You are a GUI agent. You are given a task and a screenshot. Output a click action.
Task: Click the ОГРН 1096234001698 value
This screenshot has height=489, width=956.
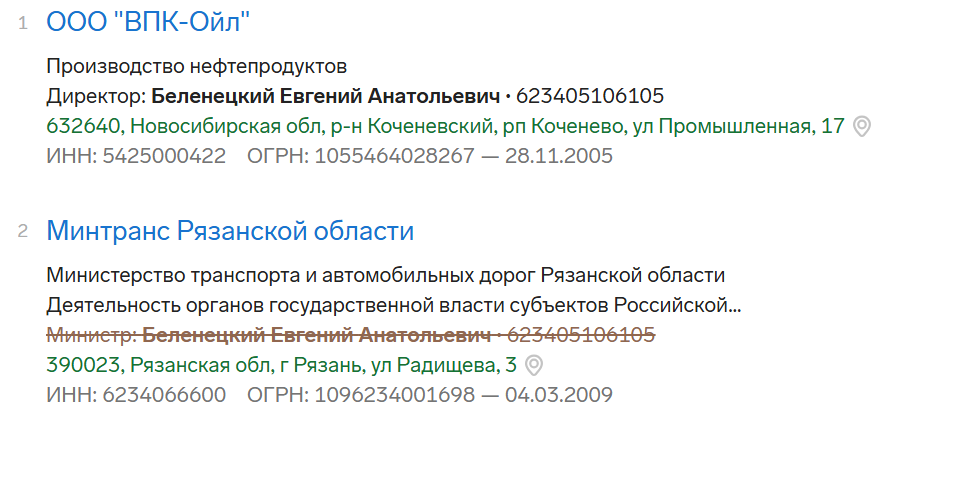pyautogui.click(x=395, y=394)
